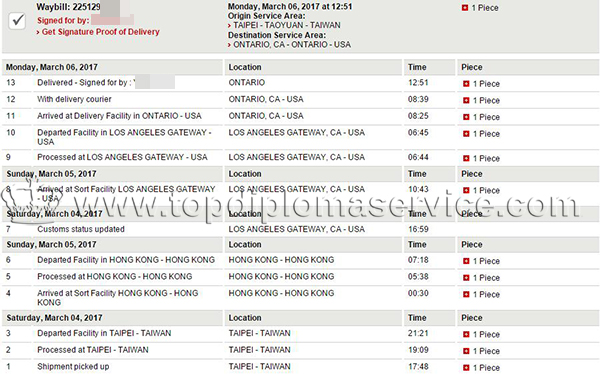Click the time value 17:48
The height and width of the screenshot is (374, 600).
point(418,367)
